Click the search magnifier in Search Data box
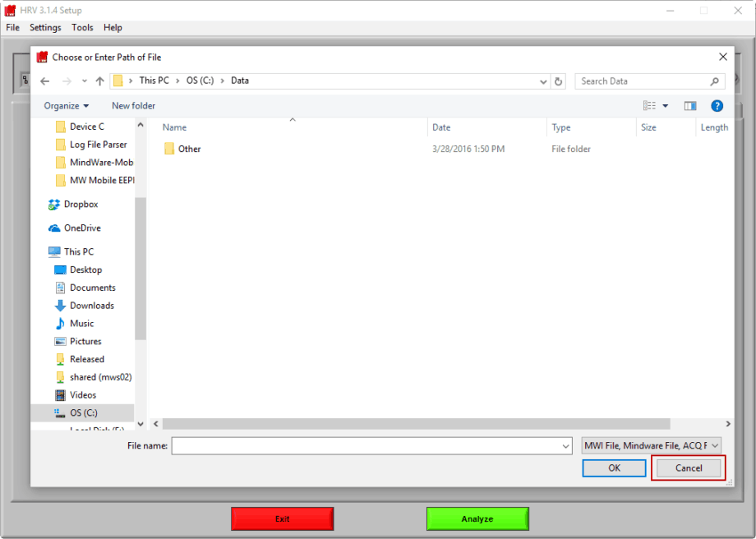Screen dimensions: 756x539 click(713, 81)
